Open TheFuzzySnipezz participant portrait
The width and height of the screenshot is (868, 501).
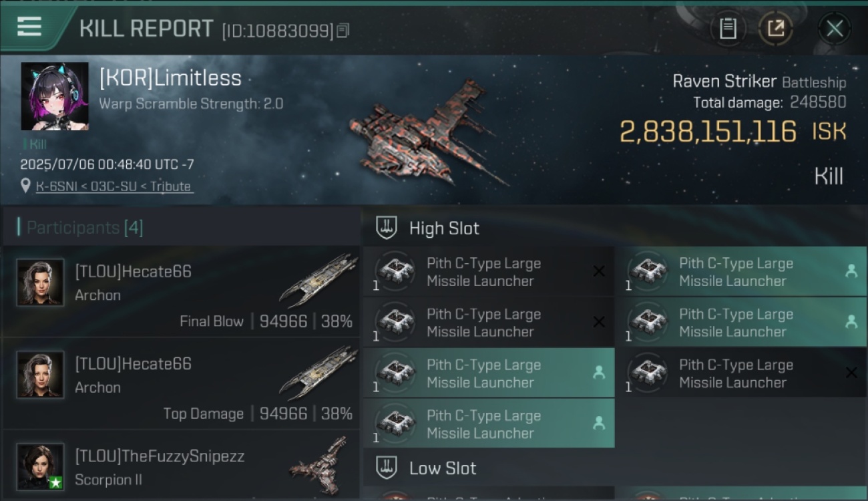click(x=40, y=466)
